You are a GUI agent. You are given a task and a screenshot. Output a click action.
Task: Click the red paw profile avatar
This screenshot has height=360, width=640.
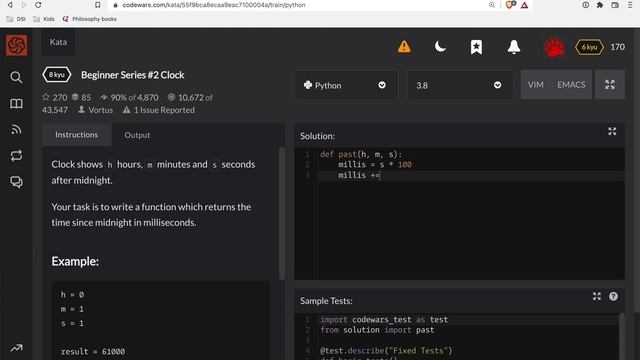point(554,47)
